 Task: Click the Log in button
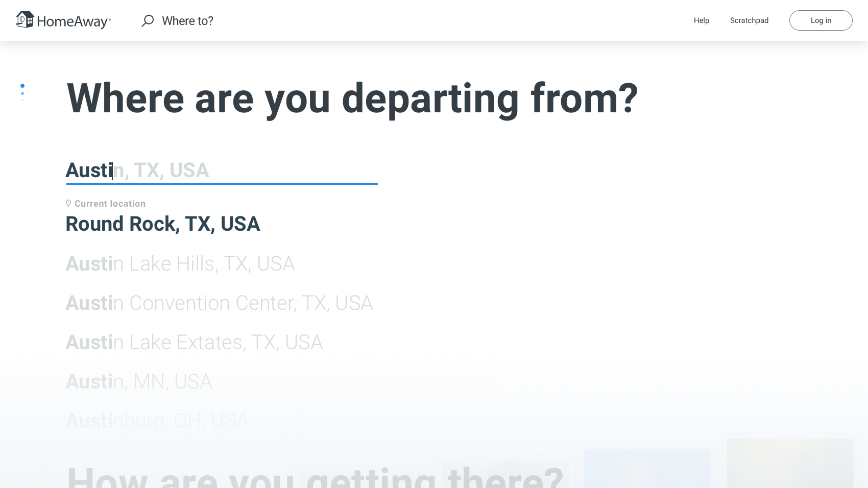pyautogui.click(x=821, y=20)
